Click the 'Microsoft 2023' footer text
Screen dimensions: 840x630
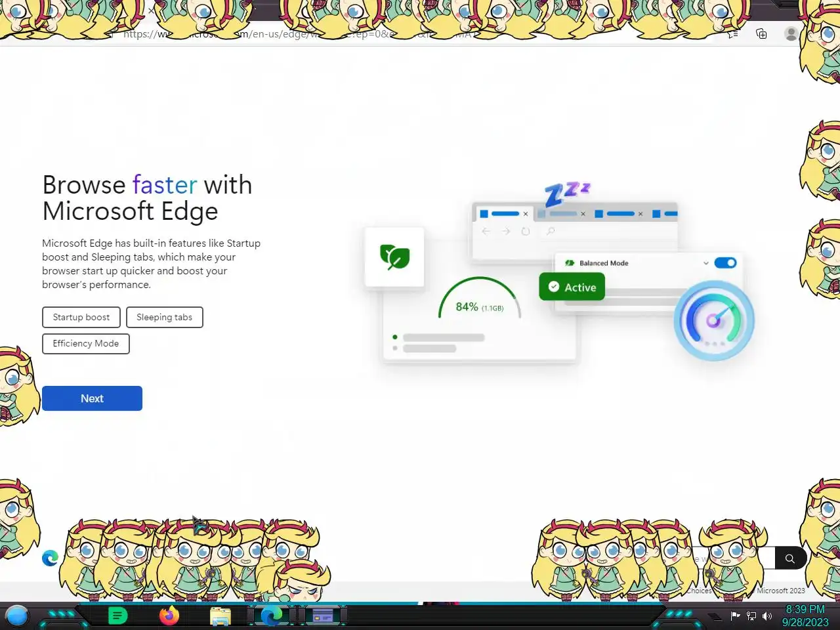pos(781,591)
